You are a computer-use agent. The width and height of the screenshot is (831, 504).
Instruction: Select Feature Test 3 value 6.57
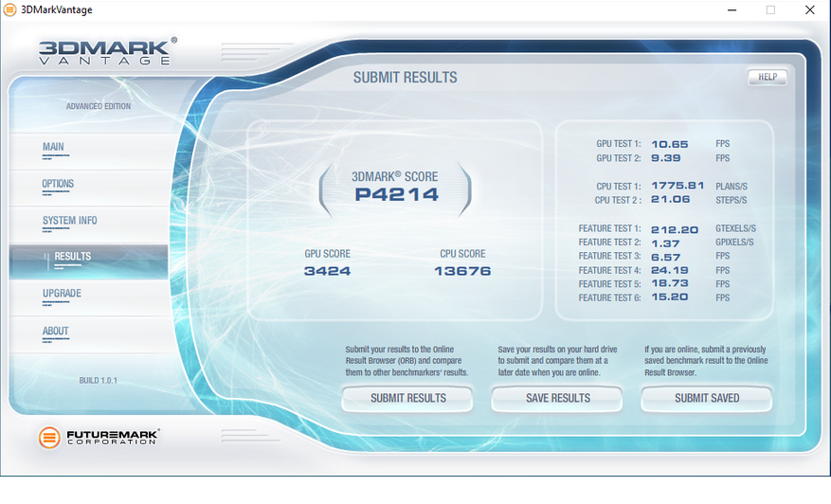[x=665, y=258]
